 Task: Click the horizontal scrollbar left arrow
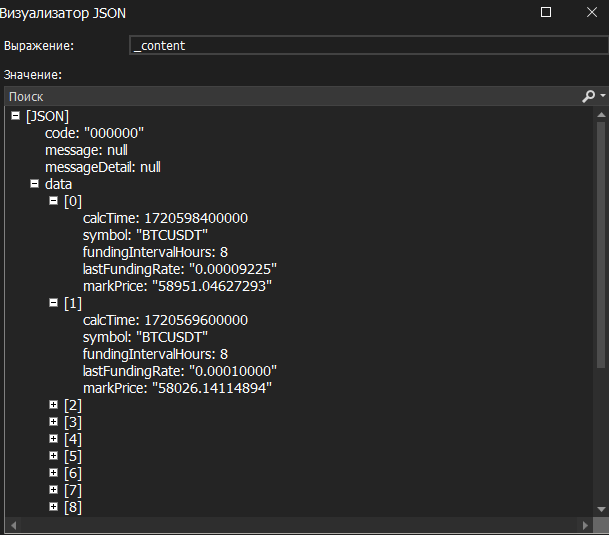pyautogui.click(x=14, y=525)
